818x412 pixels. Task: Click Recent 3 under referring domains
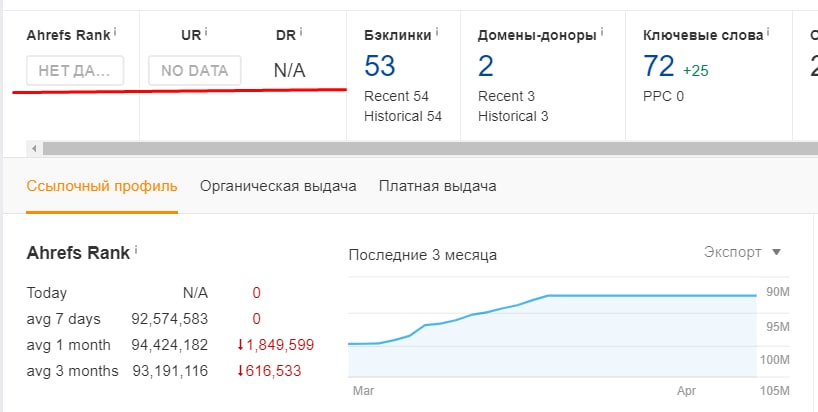(x=506, y=96)
